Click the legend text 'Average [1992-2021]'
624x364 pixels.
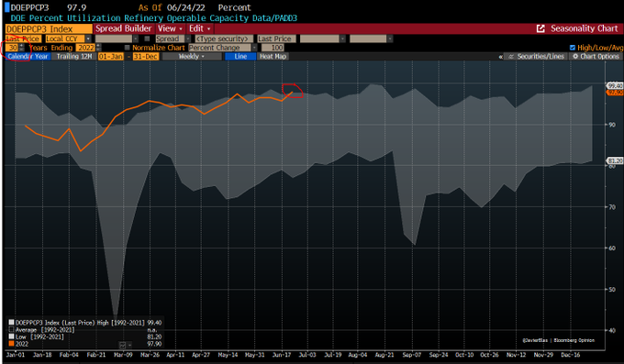(x=45, y=330)
